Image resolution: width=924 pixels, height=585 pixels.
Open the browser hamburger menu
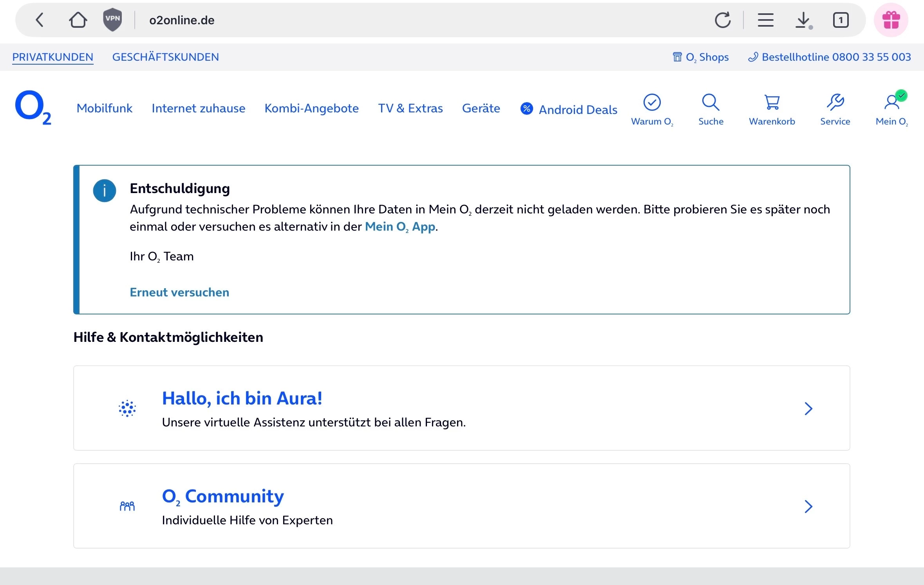[765, 20]
